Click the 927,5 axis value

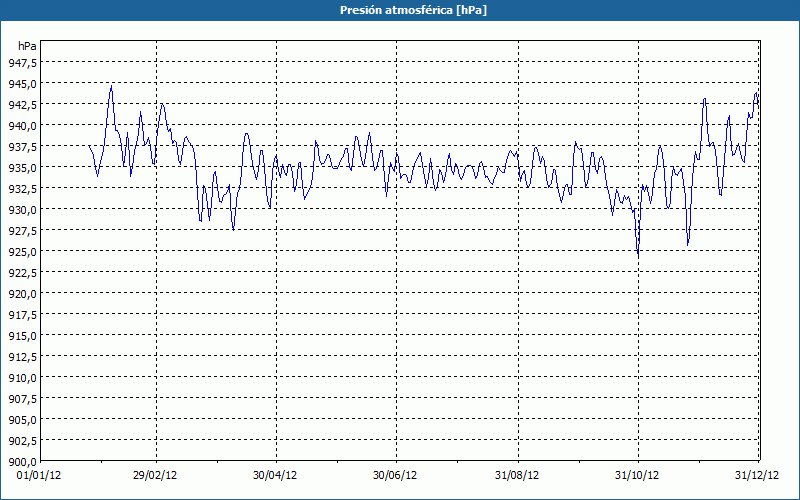point(22,231)
